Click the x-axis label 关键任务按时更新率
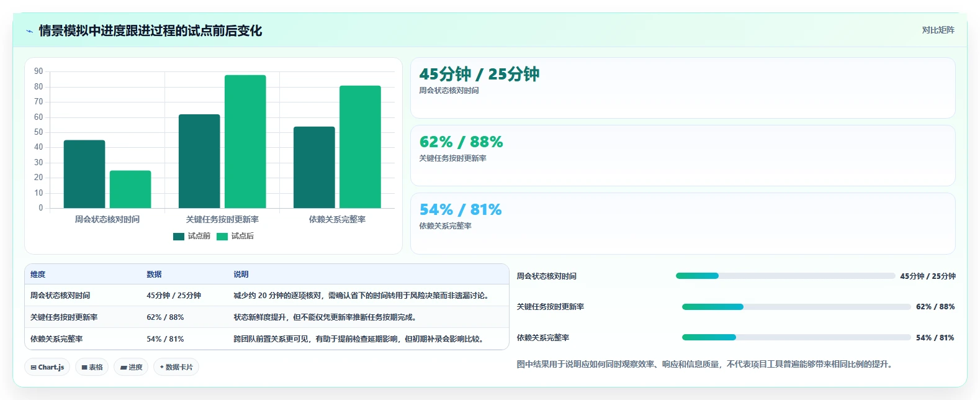 222,219
